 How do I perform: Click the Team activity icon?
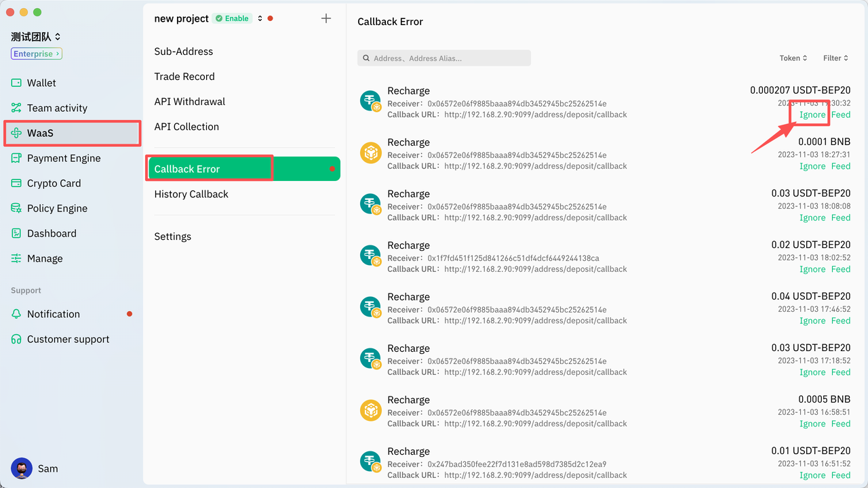(x=16, y=108)
